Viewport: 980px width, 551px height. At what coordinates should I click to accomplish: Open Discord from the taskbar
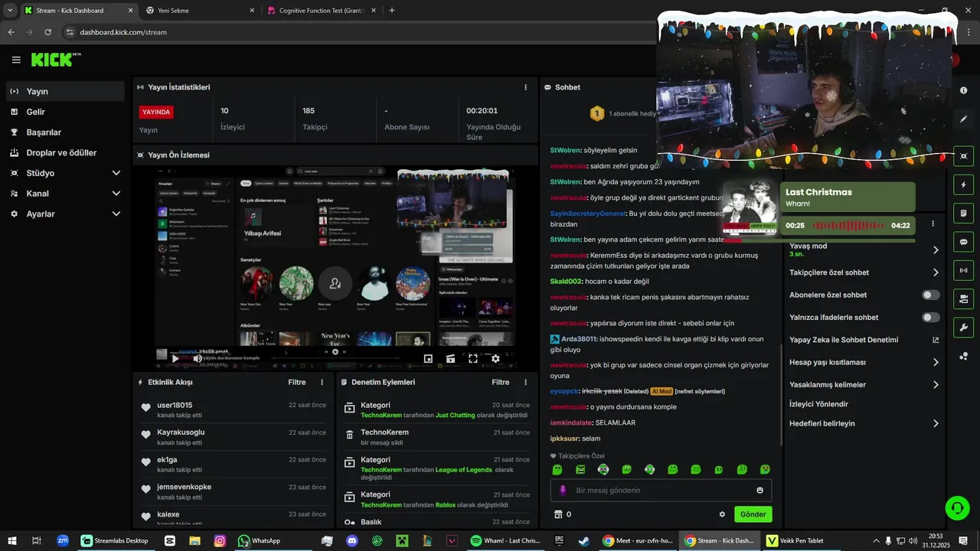click(352, 540)
